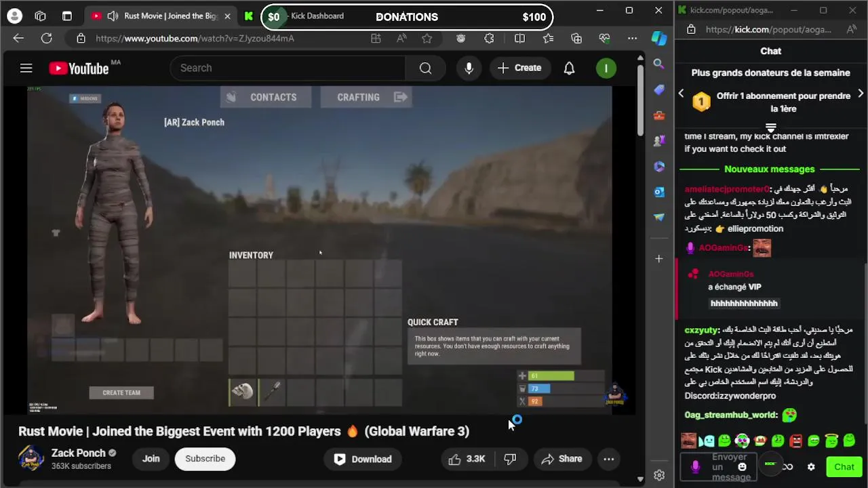Image resolution: width=868 pixels, height=488 pixels.
Task: Open the Edge sidebar shopping tag icon
Action: [x=658, y=89]
